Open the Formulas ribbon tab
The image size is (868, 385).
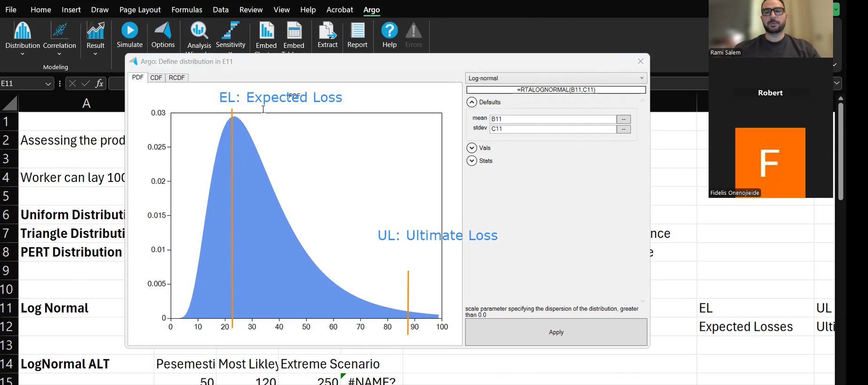coord(187,10)
